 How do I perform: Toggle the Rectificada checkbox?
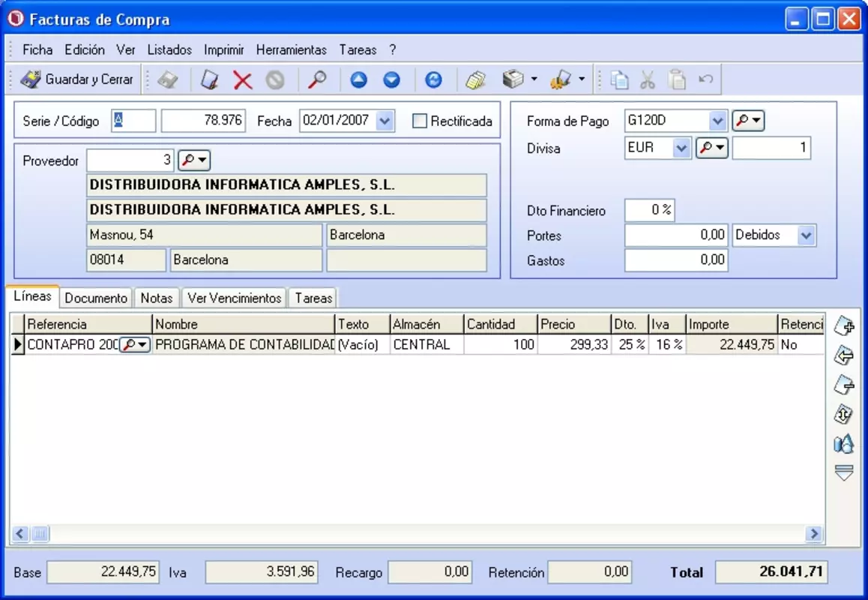(420, 121)
